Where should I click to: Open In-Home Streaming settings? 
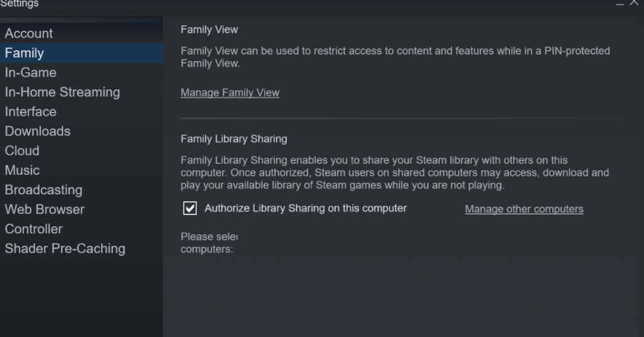pyautogui.click(x=62, y=92)
